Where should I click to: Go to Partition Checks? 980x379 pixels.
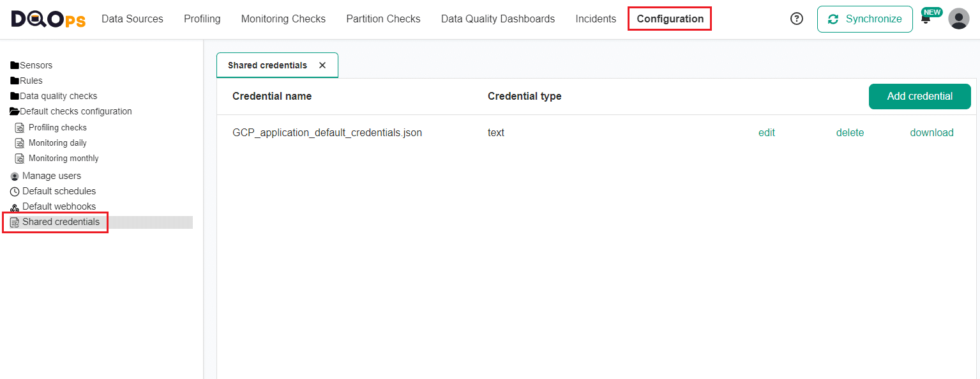(383, 19)
